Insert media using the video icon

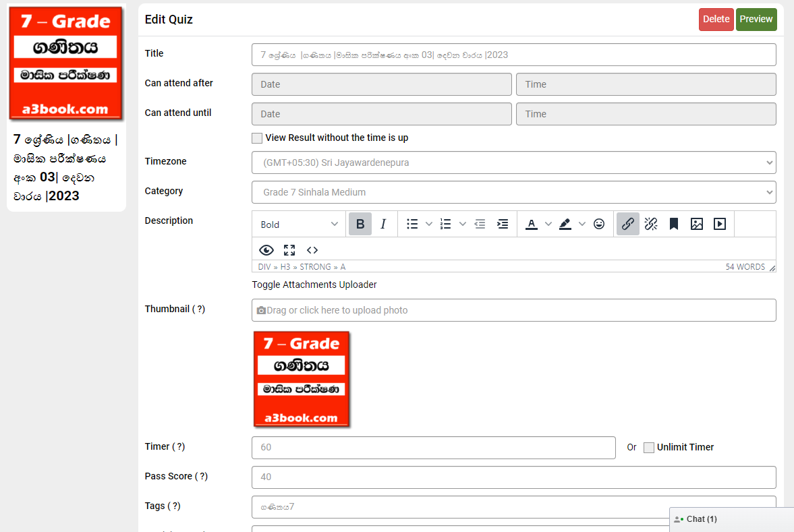pos(719,224)
